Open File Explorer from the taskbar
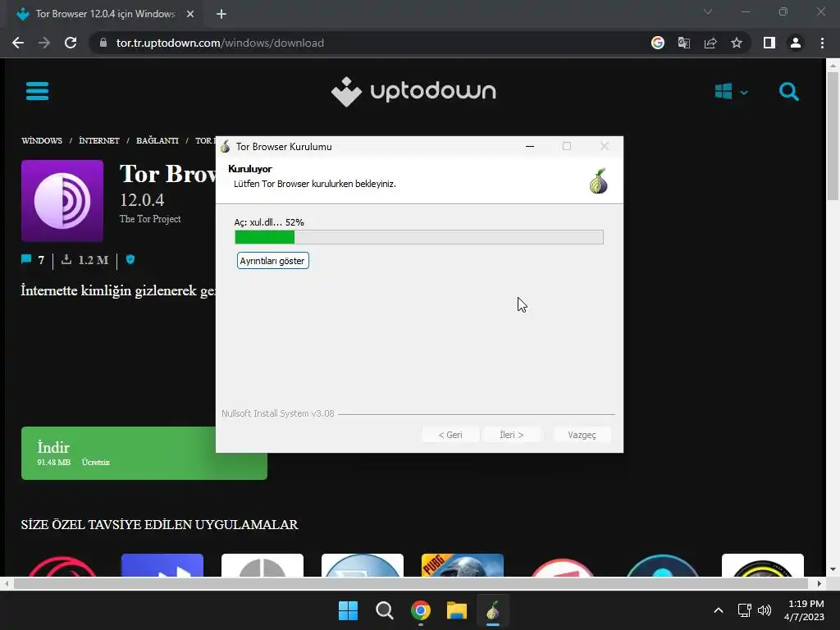Viewport: 840px width, 630px height. point(457,610)
